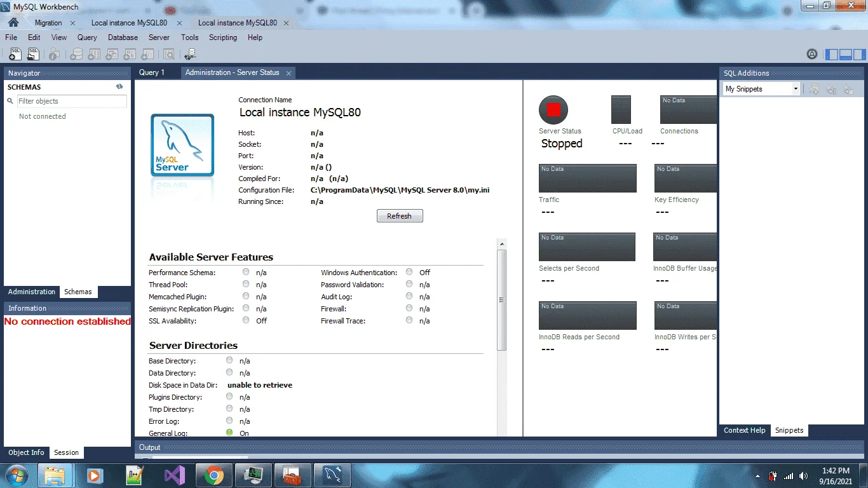This screenshot has height=488, width=868.
Task: Click the MySQL Server dolphin logo
Action: click(182, 146)
